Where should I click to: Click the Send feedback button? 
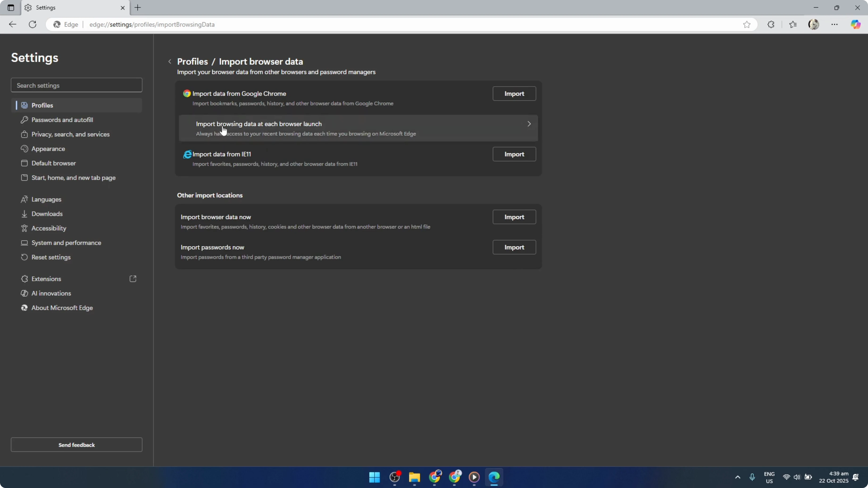point(76,445)
